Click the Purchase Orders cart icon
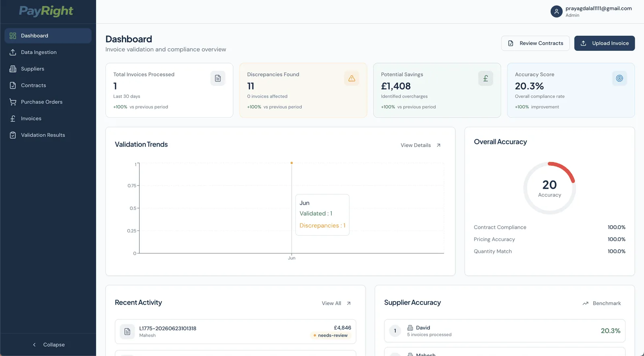Image resolution: width=644 pixels, height=356 pixels. pyautogui.click(x=13, y=102)
